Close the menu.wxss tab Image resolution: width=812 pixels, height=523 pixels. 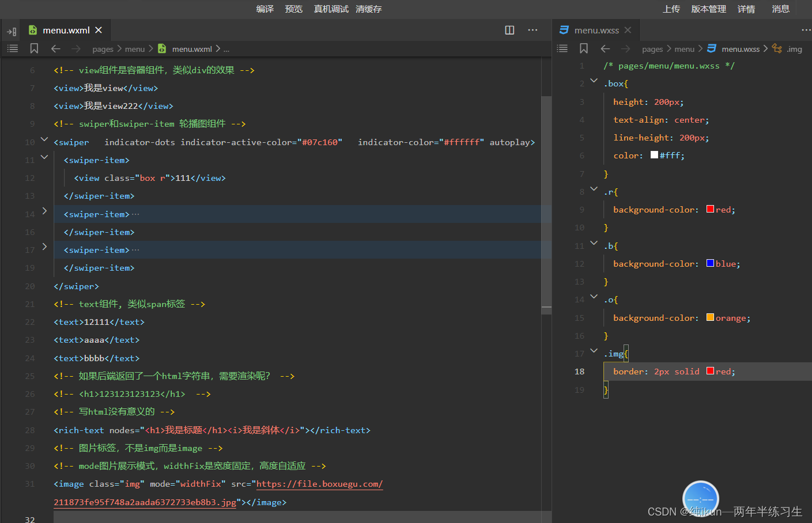click(628, 30)
